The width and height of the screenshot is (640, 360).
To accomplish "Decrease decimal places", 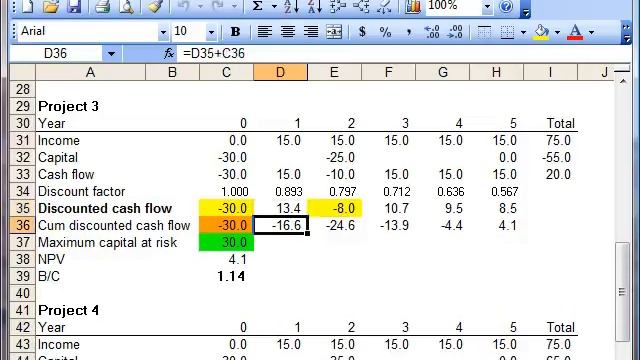I will click(455, 31).
